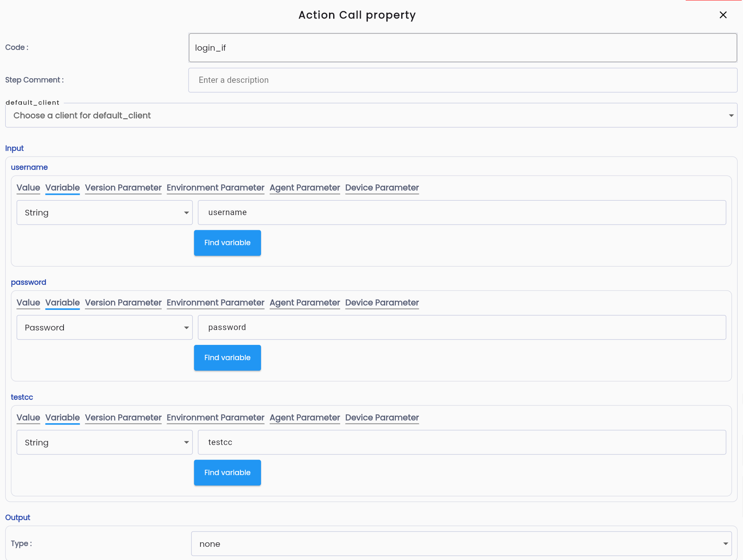The height and width of the screenshot is (560, 743).
Task: Switch password to Version Parameter tab
Action: coord(123,303)
